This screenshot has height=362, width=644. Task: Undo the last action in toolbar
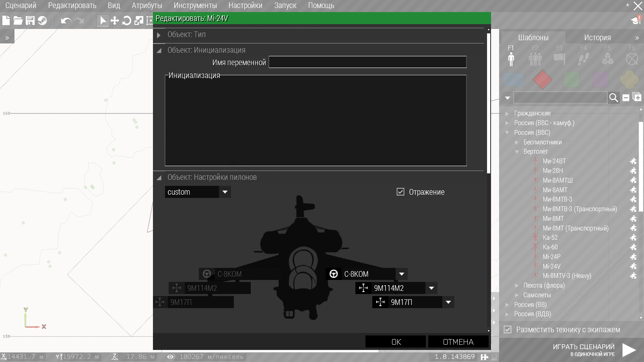[x=66, y=21]
